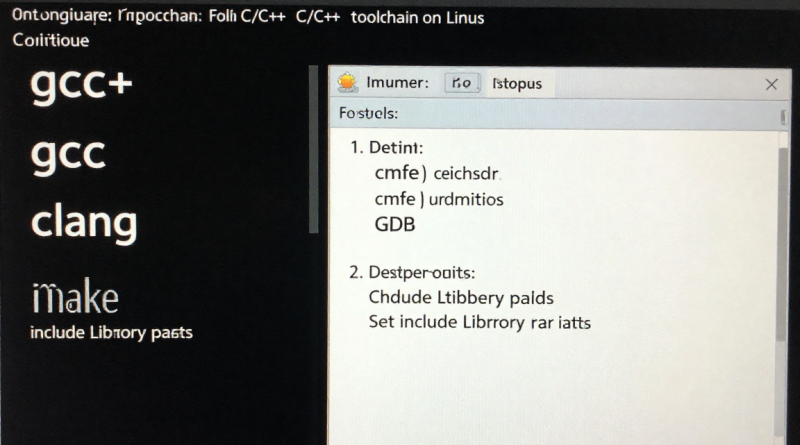Viewport: 800px width, 445px height.
Task: Select the 'Istopus' tab label
Action: pyautogui.click(x=517, y=83)
